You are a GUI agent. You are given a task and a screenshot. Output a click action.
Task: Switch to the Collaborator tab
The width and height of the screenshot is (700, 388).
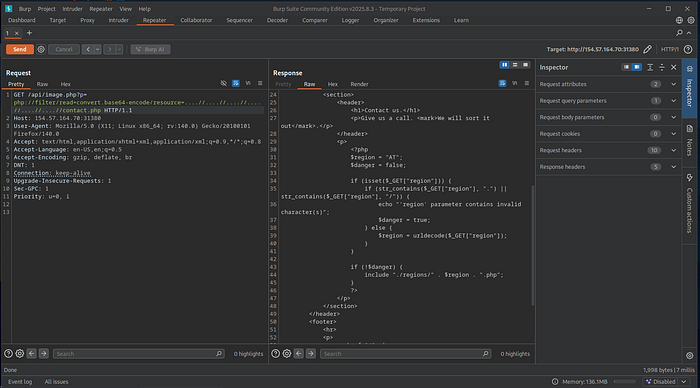click(x=196, y=20)
